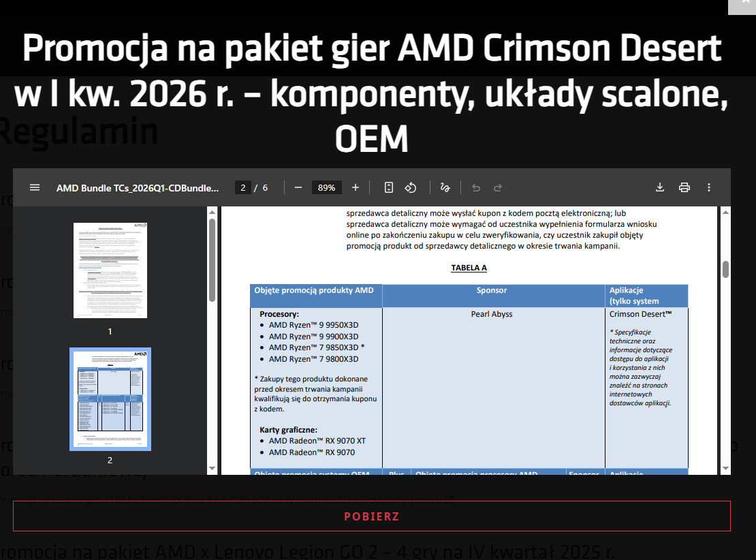Close the regulamin popup overlay
Viewport: 756px width, 560px height.
pyautogui.click(x=745, y=5)
